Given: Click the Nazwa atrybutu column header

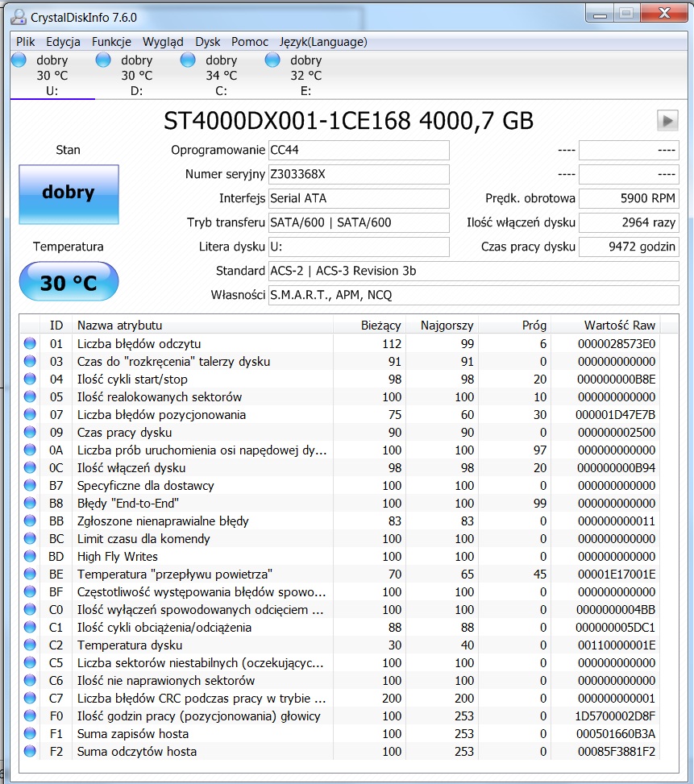Looking at the screenshot, I should click(x=202, y=325).
